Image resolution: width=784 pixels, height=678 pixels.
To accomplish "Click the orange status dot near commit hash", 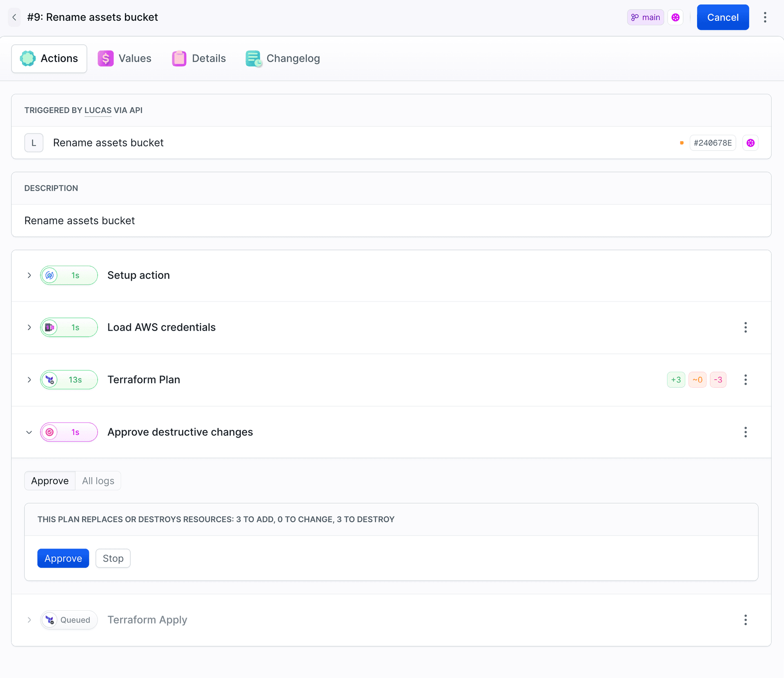I will pos(682,143).
